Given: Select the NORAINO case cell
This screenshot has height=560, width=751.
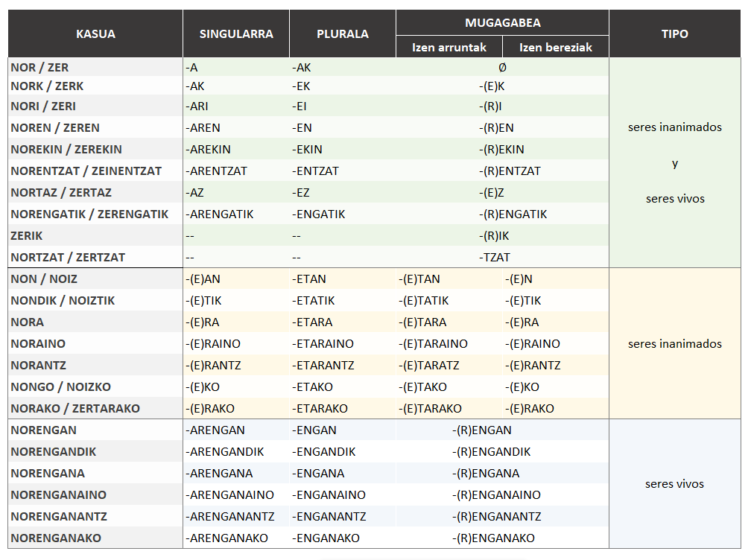Looking at the screenshot, I should point(38,343).
